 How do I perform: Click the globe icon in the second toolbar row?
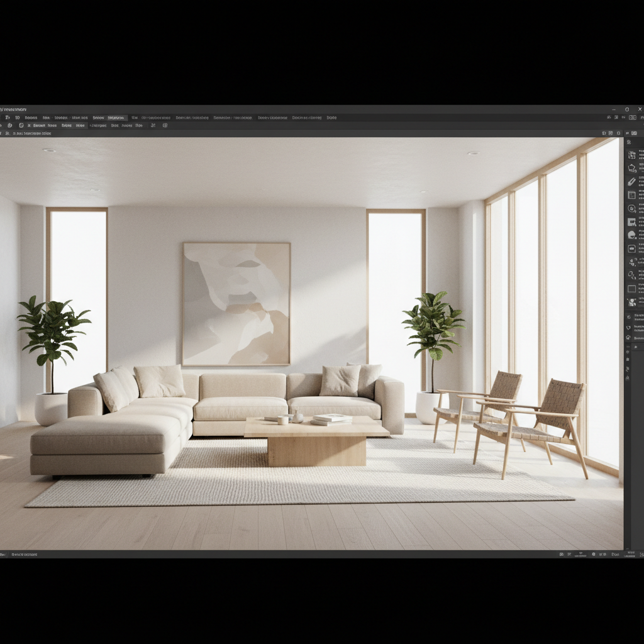point(10,125)
